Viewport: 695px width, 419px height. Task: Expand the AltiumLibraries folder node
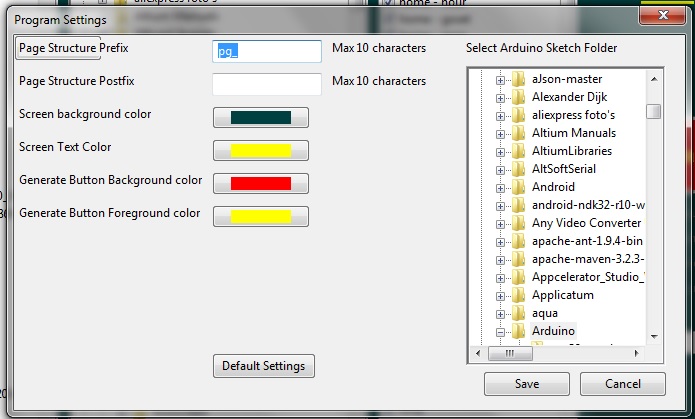click(500, 152)
